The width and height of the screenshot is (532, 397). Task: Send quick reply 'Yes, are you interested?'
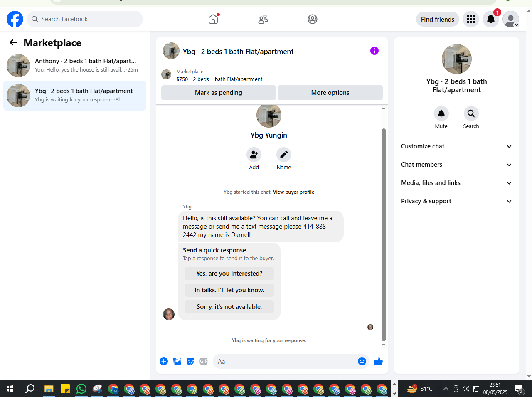[x=229, y=274]
